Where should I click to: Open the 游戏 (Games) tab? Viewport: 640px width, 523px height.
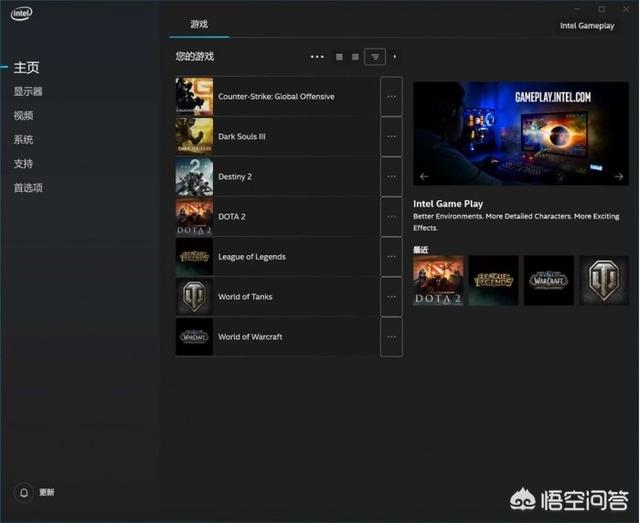pyautogui.click(x=199, y=24)
